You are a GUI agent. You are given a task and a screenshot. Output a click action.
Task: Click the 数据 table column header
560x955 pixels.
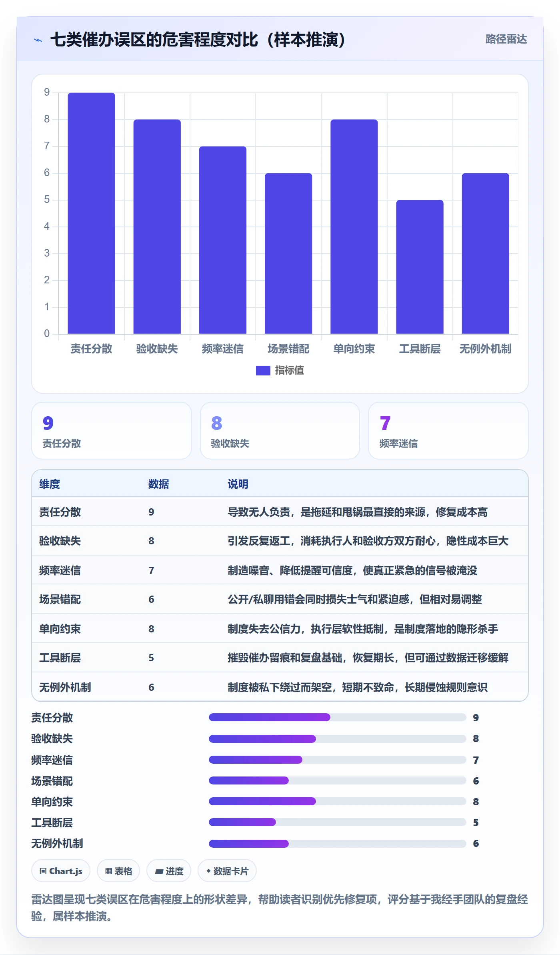tap(159, 484)
